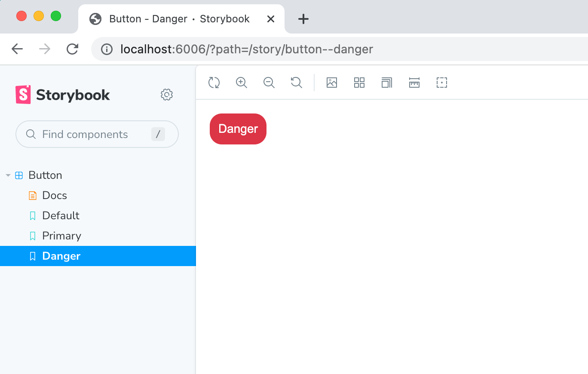Change the preview background
The image size is (588, 374).
tap(332, 83)
